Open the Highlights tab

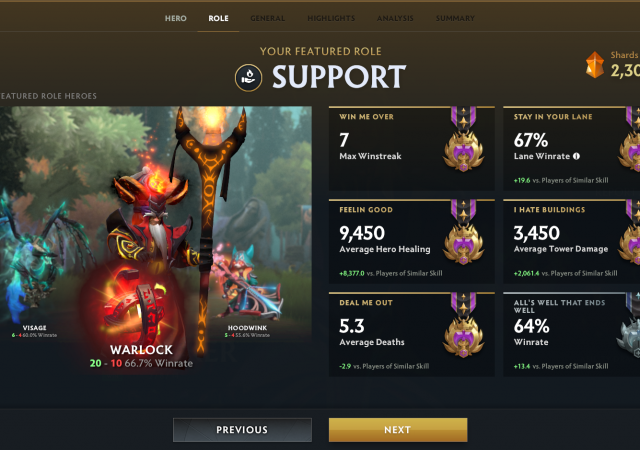point(331,18)
